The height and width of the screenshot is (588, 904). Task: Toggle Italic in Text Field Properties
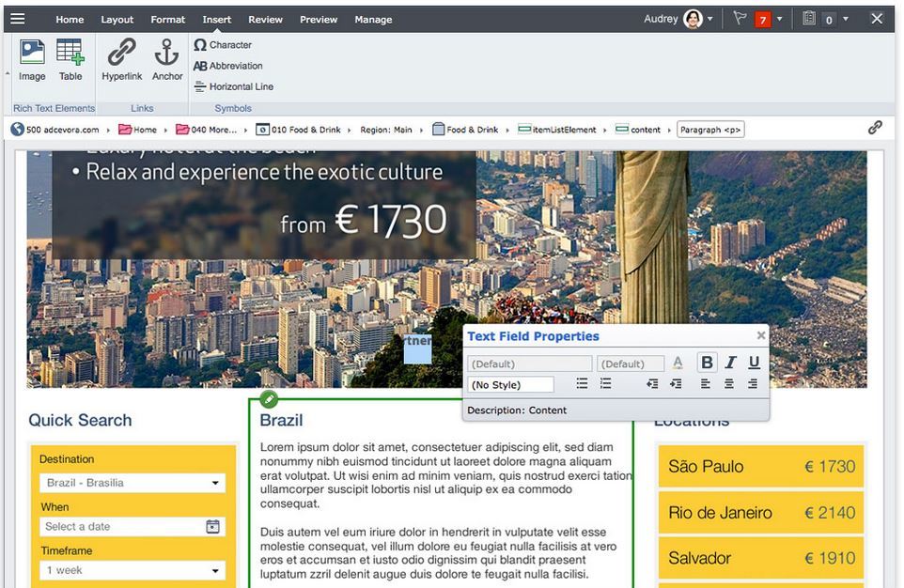[730, 363]
